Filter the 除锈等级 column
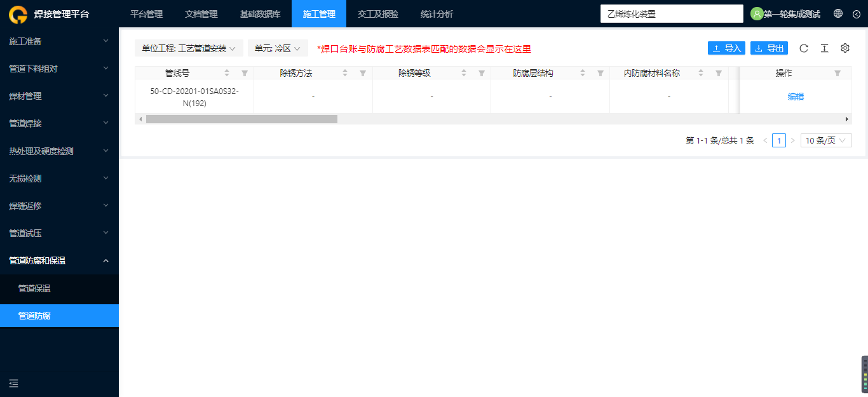Screen dimensions: 868x397 (482, 73)
